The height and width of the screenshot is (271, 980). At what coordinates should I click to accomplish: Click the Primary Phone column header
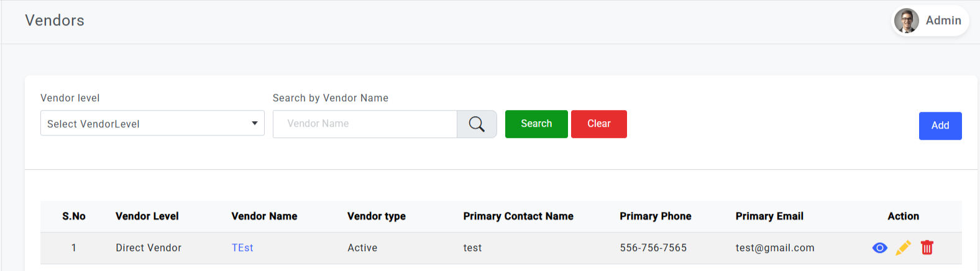pos(655,216)
